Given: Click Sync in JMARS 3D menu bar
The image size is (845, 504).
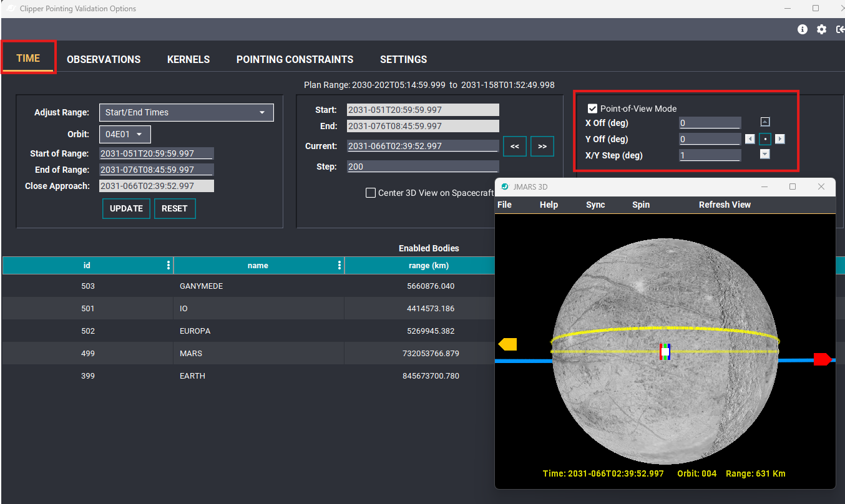Looking at the screenshot, I should pos(595,205).
